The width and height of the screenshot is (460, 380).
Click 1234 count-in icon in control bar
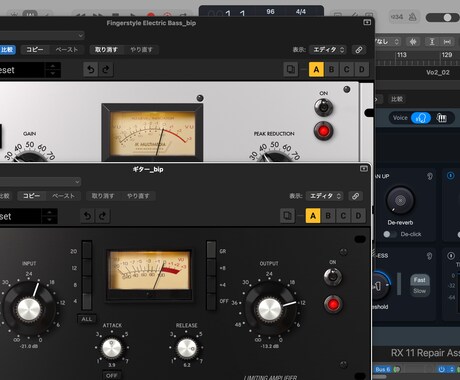tap(397, 17)
